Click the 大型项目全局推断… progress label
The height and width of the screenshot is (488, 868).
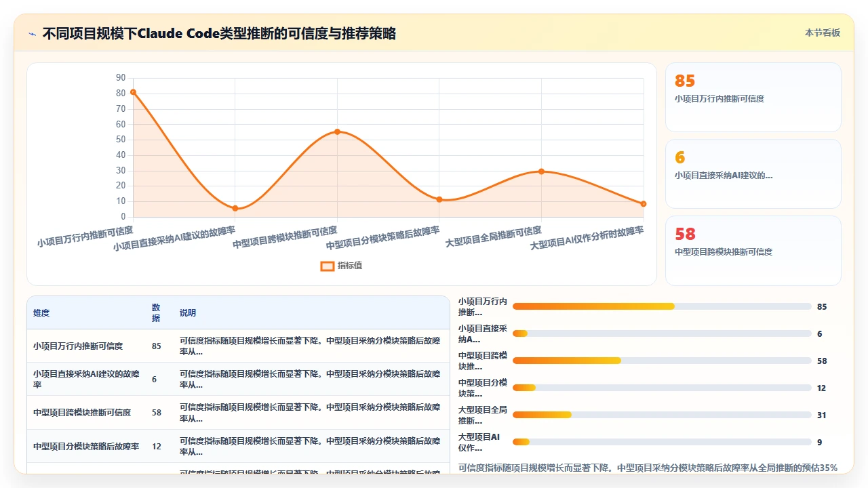(483, 415)
